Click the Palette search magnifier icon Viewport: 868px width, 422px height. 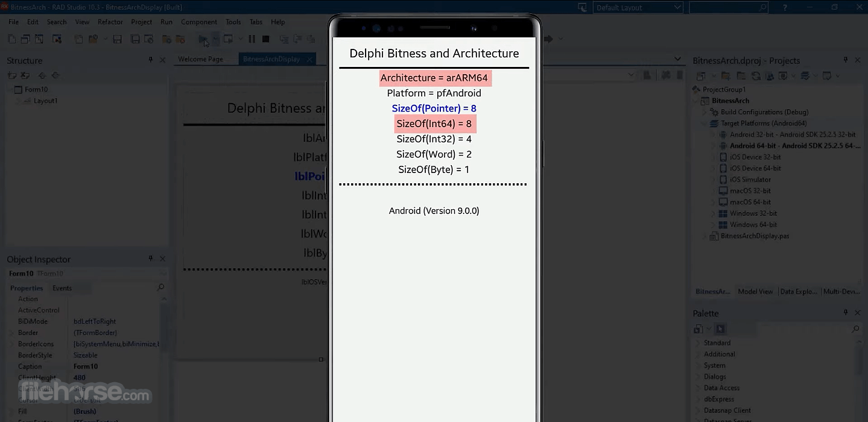(855, 329)
